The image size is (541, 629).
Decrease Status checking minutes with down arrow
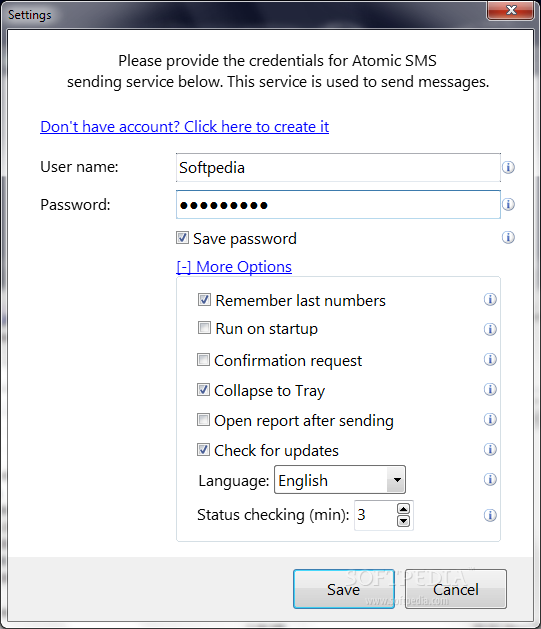tap(403, 521)
